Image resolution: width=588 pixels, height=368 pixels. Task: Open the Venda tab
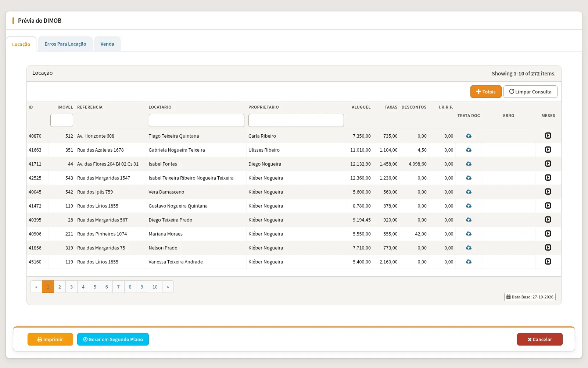pyautogui.click(x=107, y=44)
